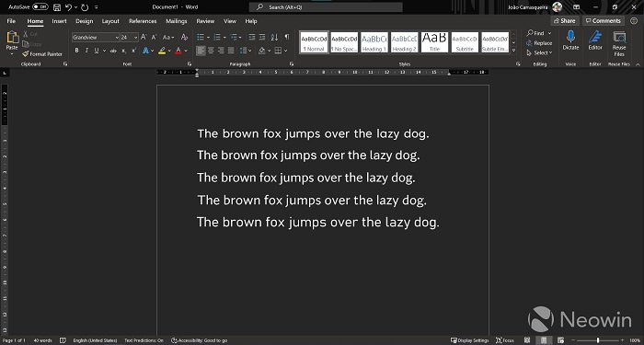Shrink font size with the decrease font icon
Screen dimensions: 644x345
[155, 38]
